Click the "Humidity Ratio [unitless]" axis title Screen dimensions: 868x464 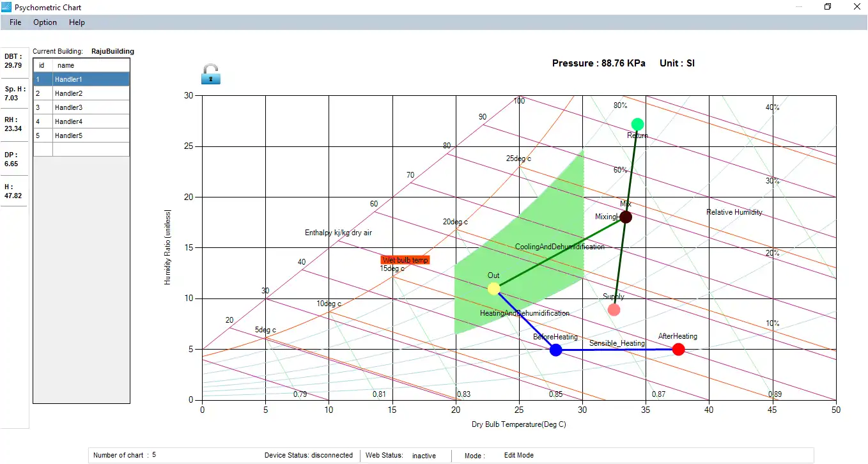168,247
